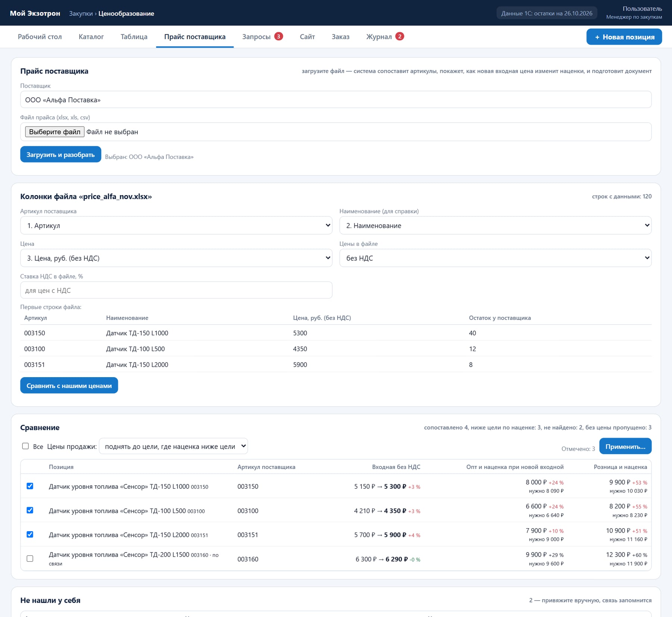This screenshot has width=672, height=617.
Task: Open the Таблица tab
Action: pyautogui.click(x=134, y=37)
